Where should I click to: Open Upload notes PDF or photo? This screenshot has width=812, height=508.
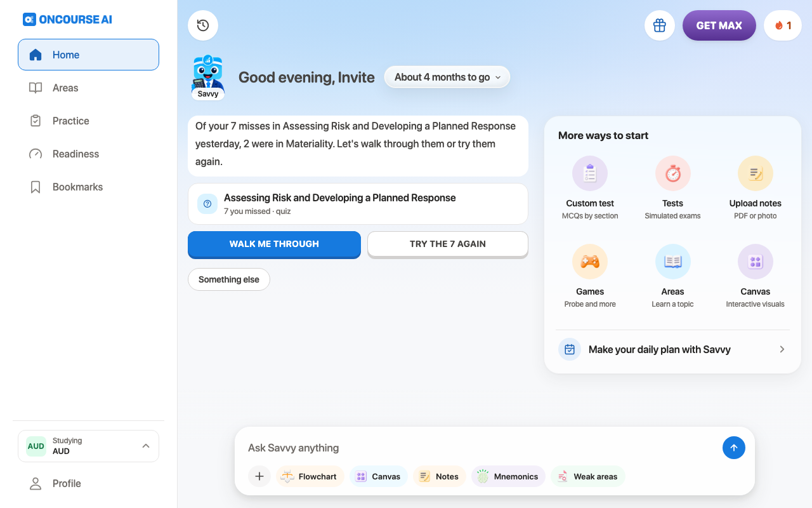(x=756, y=189)
